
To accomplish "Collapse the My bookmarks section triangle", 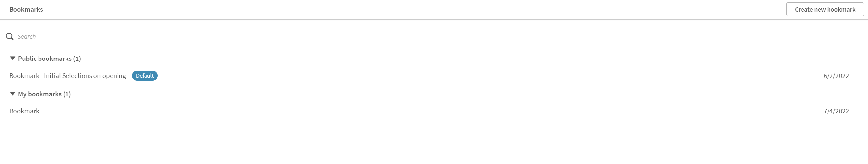I will pos(13,94).
